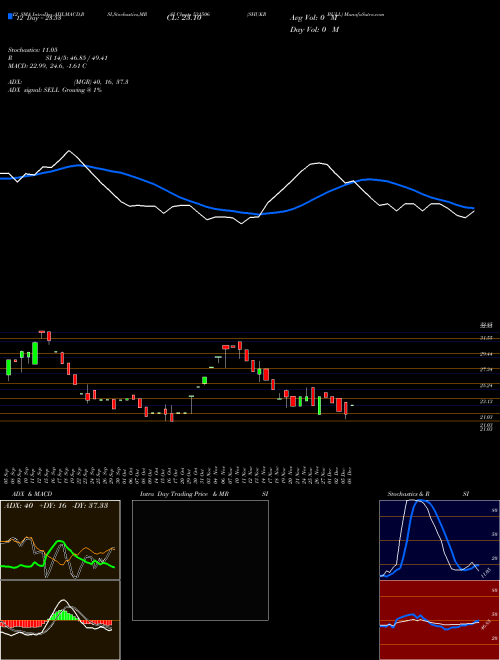Click the 29.44 price axis label

tap(486, 354)
